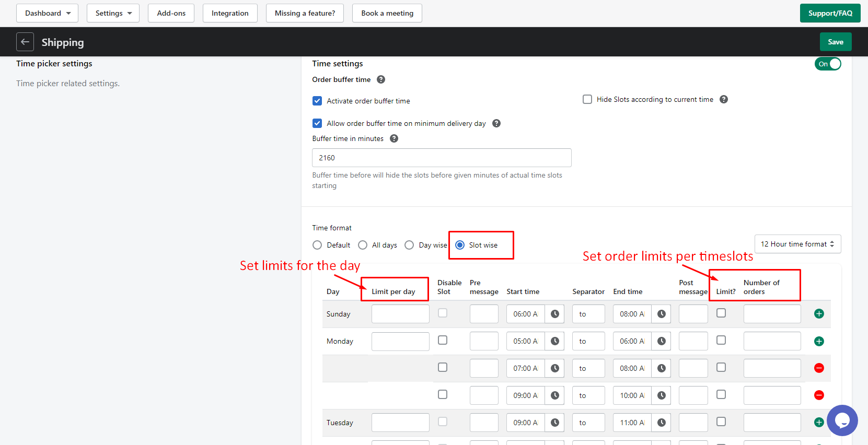Image resolution: width=868 pixels, height=445 pixels.
Task: Add a new slot to Sunday with green plus
Action: [819, 314]
